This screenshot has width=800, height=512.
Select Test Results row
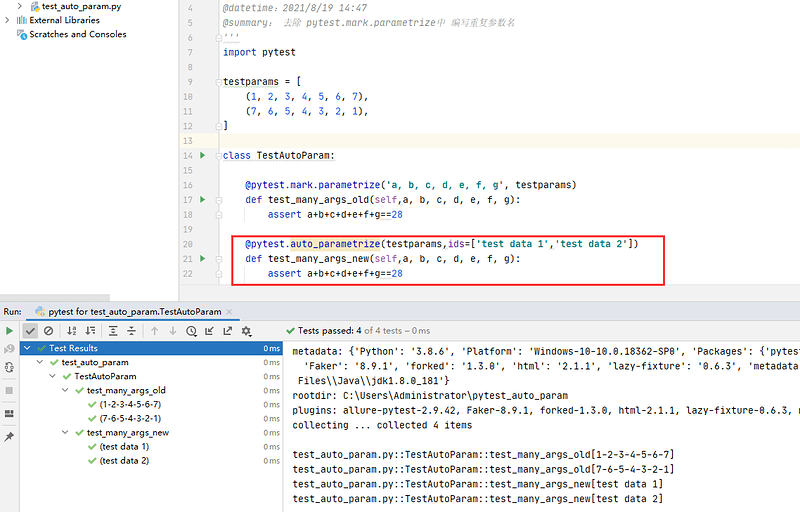point(151,348)
